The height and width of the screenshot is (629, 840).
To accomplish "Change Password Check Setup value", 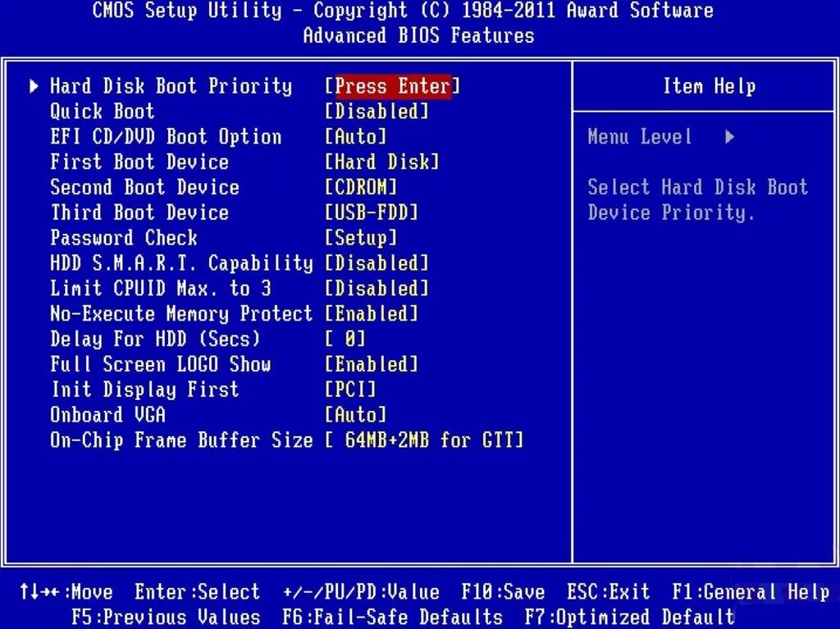I will 361,238.
